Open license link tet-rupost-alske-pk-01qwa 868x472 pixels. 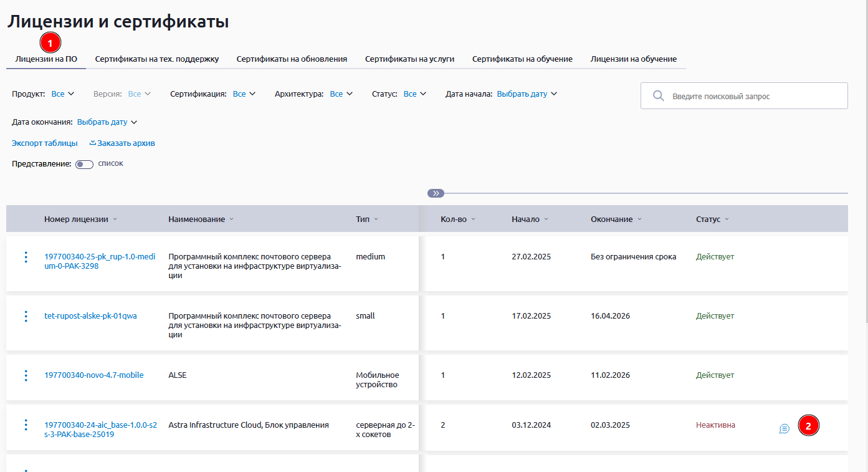[x=90, y=316]
